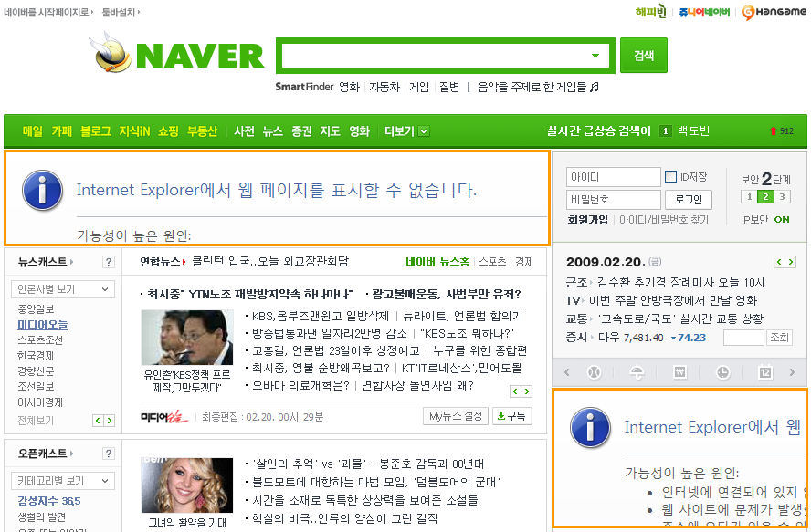Show previous news headlines page arrow
The width and height of the screenshot is (811, 532).
tap(515, 391)
